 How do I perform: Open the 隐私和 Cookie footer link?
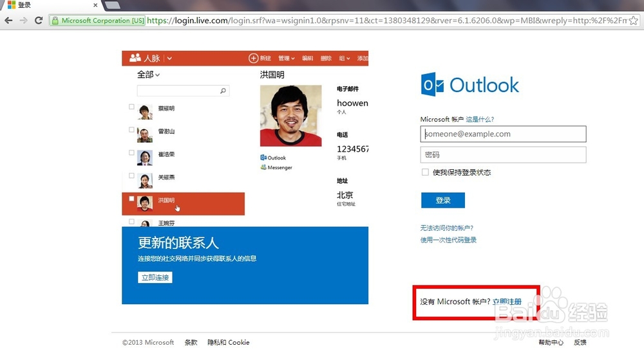tap(229, 342)
